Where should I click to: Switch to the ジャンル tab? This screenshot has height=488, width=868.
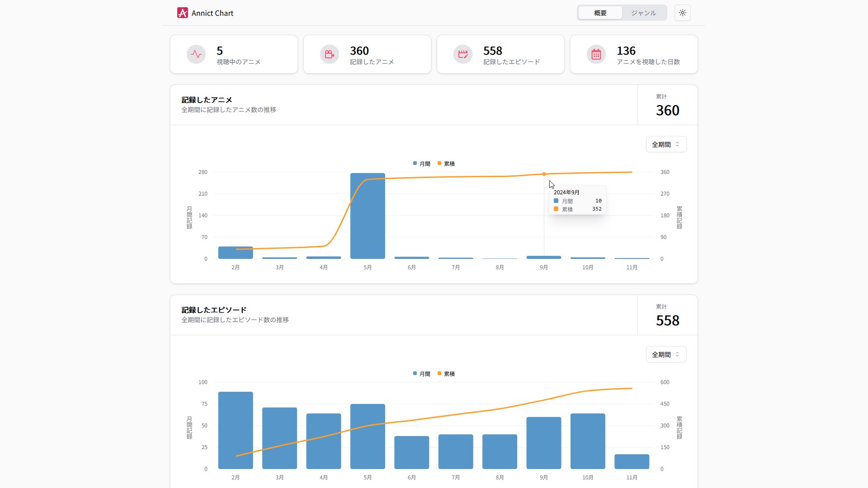pos(643,13)
